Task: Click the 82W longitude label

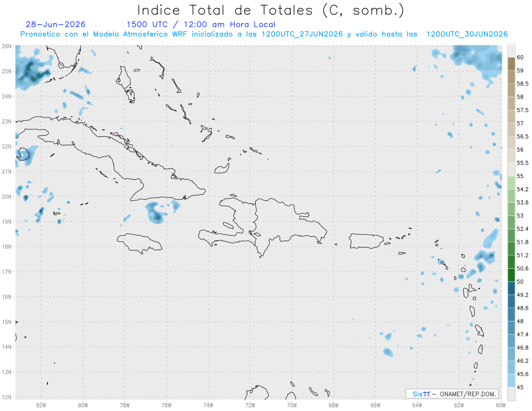Action: (41, 405)
